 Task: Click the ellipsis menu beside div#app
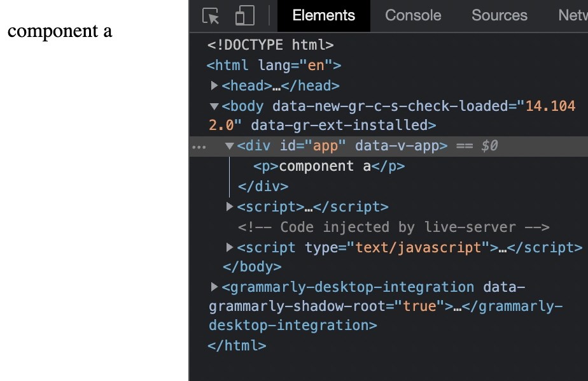200,146
